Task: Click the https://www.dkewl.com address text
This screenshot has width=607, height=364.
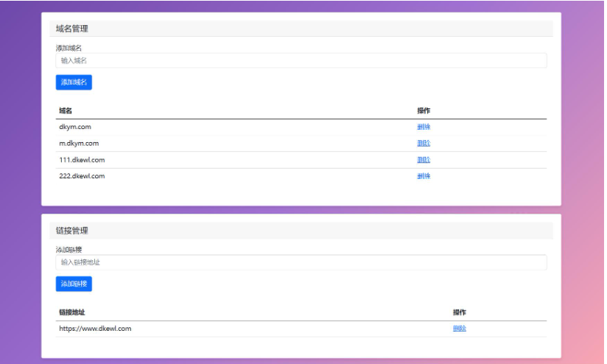Action: 95,329
